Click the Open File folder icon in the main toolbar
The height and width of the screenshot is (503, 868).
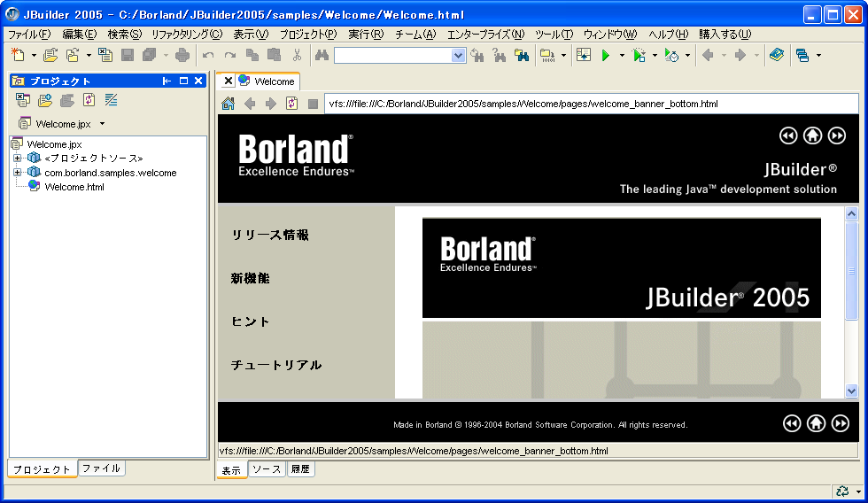coord(50,55)
